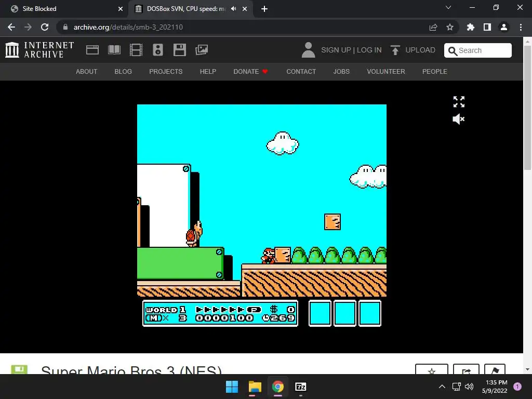Show hidden system tray icons
The width and height of the screenshot is (532, 399).
click(x=442, y=387)
